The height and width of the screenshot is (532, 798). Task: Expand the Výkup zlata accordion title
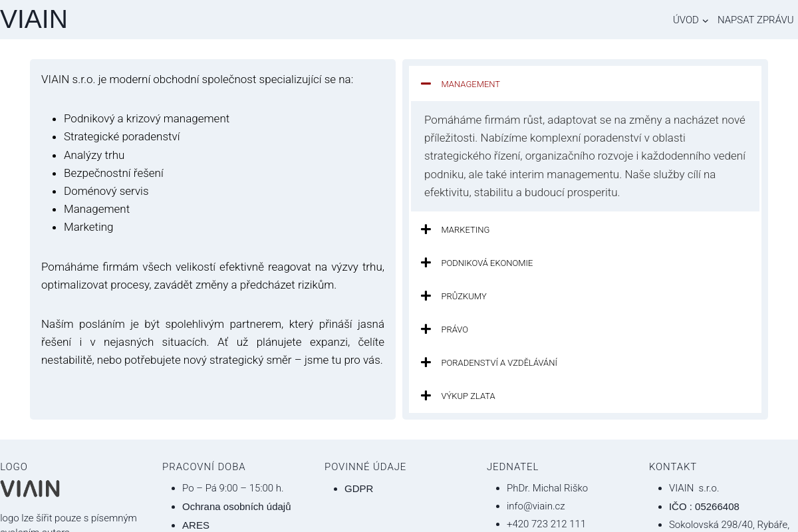tap(467, 396)
